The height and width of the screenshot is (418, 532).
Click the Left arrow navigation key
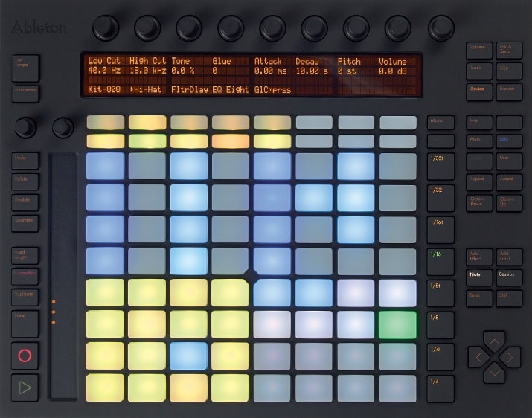(x=478, y=357)
